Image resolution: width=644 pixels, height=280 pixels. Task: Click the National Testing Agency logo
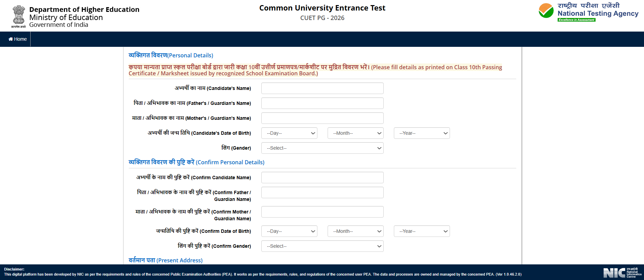[588, 12]
